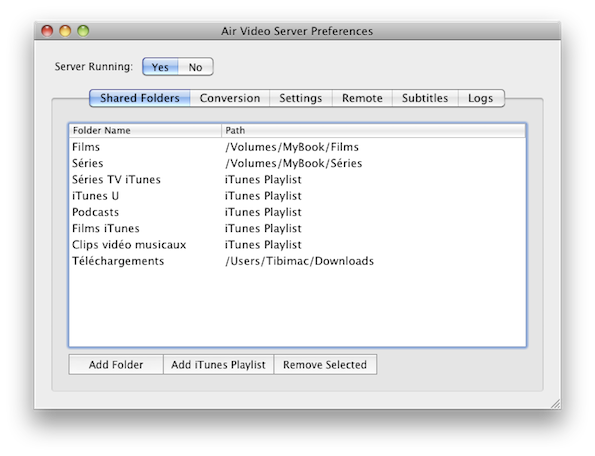Select the Séries TV iTunes row
This screenshot has width=595, height=456.
click(298, 179)
